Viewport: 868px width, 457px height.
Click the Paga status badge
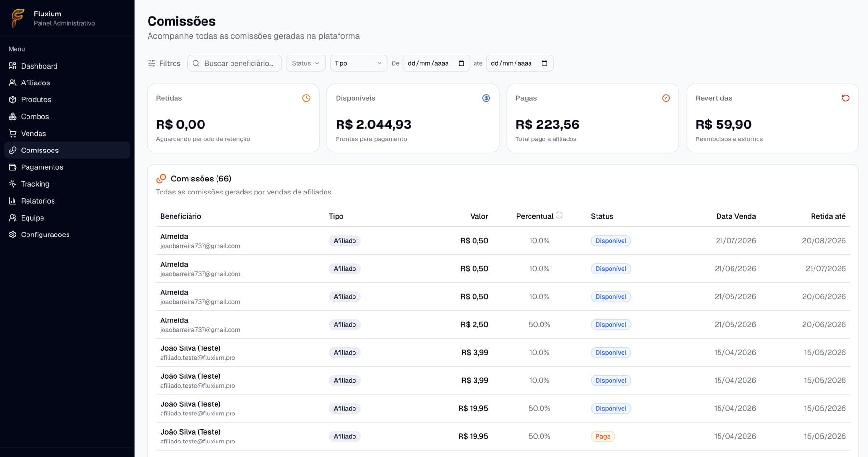tap(603, 436)
